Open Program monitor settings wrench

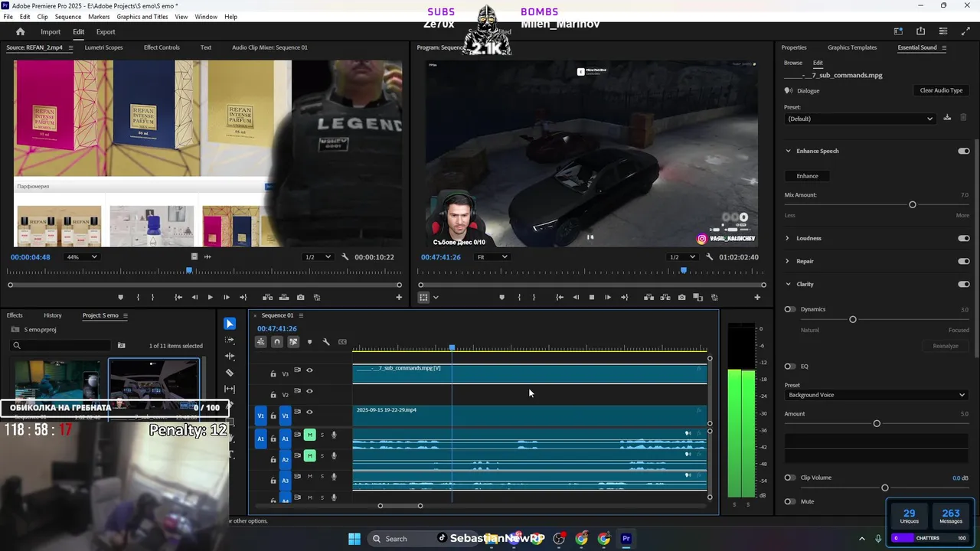[x=709, y=257]
